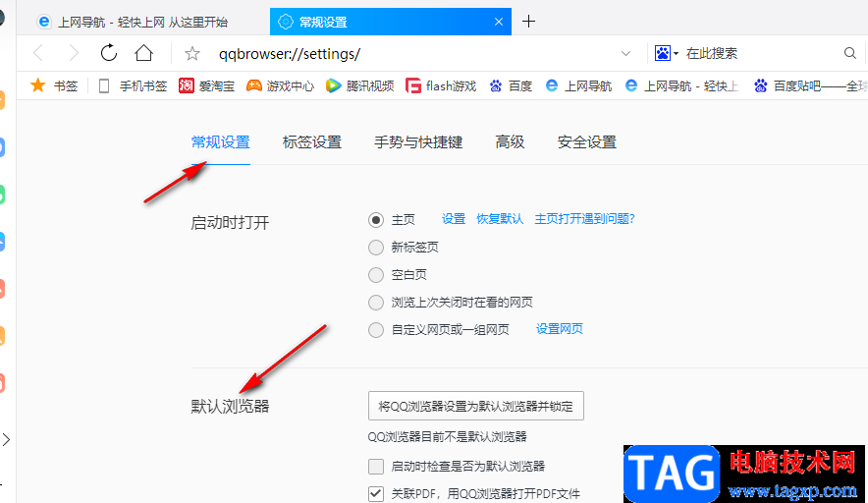Close the 常规设置 tab
This screenshot has height=503, width=868.
tap(499, 22)
